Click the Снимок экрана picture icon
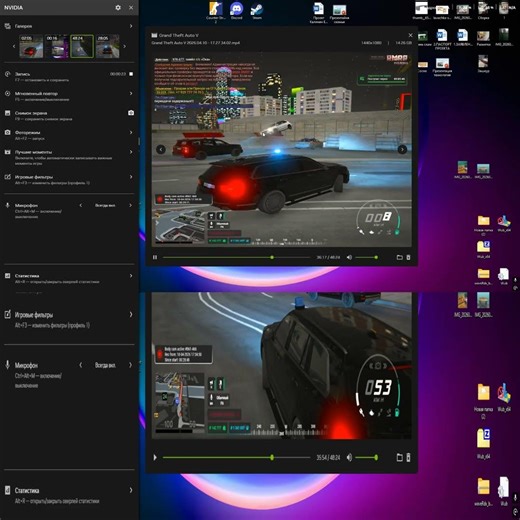Image resolution: width=520 pixels, height=520 pixels. [x=7, y=113]
